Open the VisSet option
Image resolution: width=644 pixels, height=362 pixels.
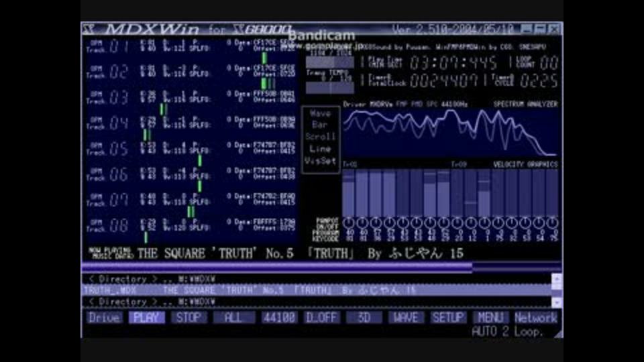(321, 160)
